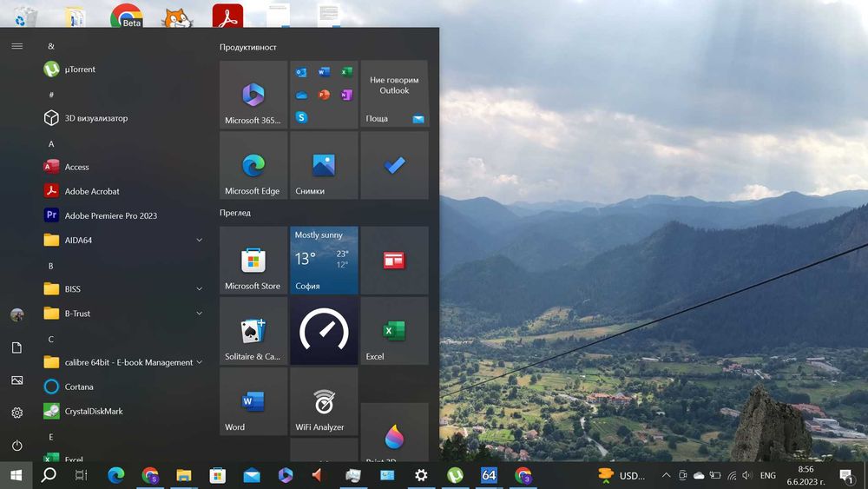Show hidden system tray icons
The image size is (868, 489).
click(666, 475)
